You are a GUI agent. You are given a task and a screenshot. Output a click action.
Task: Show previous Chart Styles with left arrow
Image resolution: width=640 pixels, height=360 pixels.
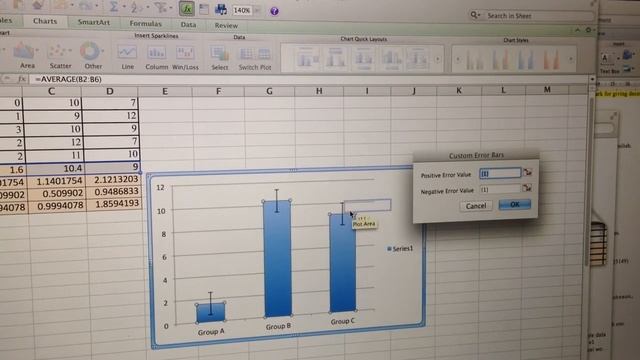coord(458,60)
